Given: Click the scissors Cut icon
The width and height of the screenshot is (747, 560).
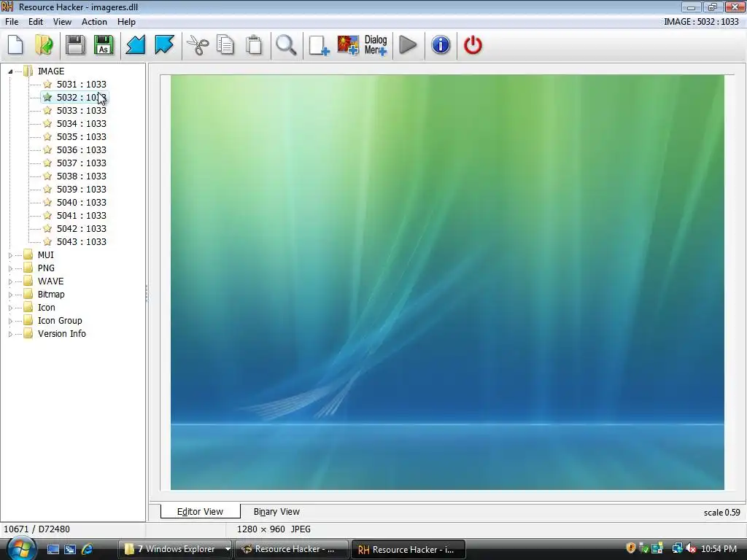Looking at the screenshot, I should 197,45.
